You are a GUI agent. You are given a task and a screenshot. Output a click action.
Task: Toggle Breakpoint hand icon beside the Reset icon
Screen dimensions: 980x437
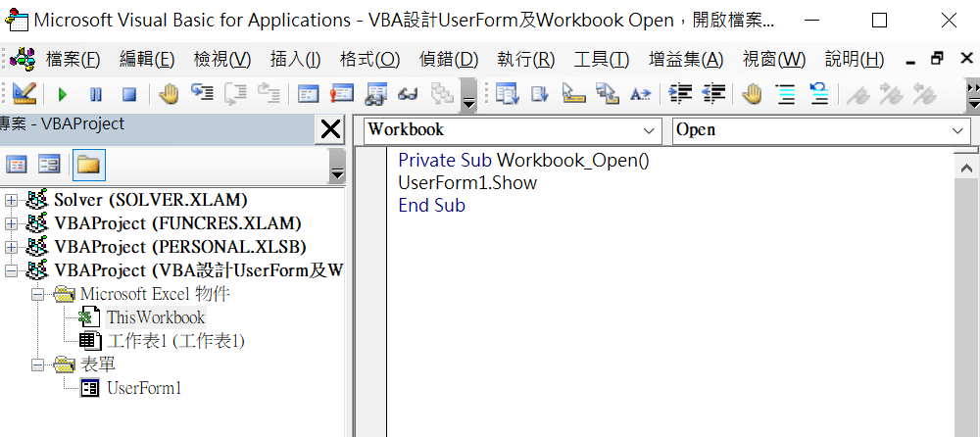click(169, 94)
